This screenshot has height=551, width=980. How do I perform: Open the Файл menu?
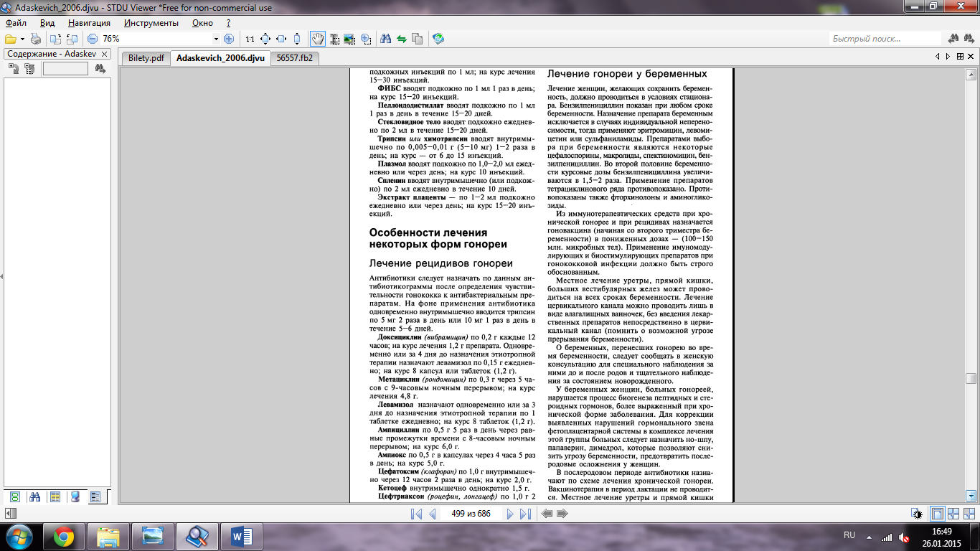click(x=16, y=22)
